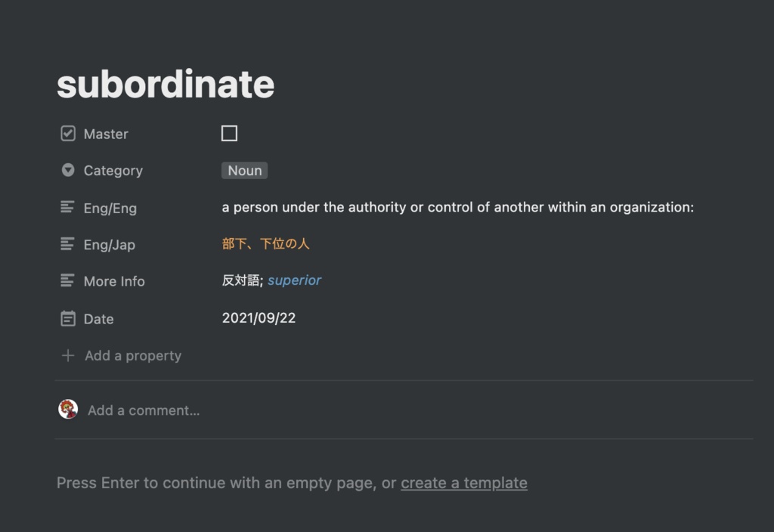Open the Category property name menu
The width and height of the screenshot is (774, 532).
(113, 171)
